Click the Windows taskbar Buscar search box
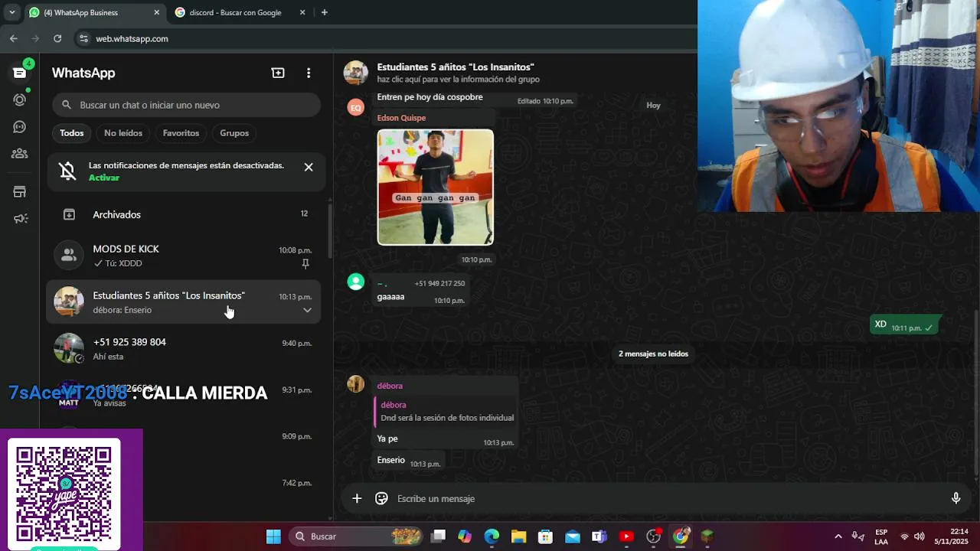The image size is (980, 551). [357, 536]
